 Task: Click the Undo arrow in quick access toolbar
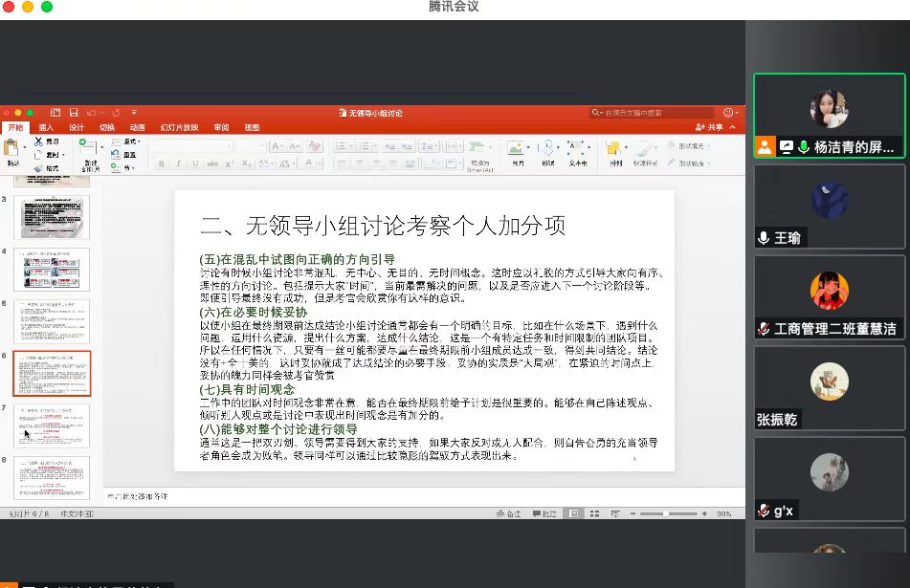click(x=91, y=113)
